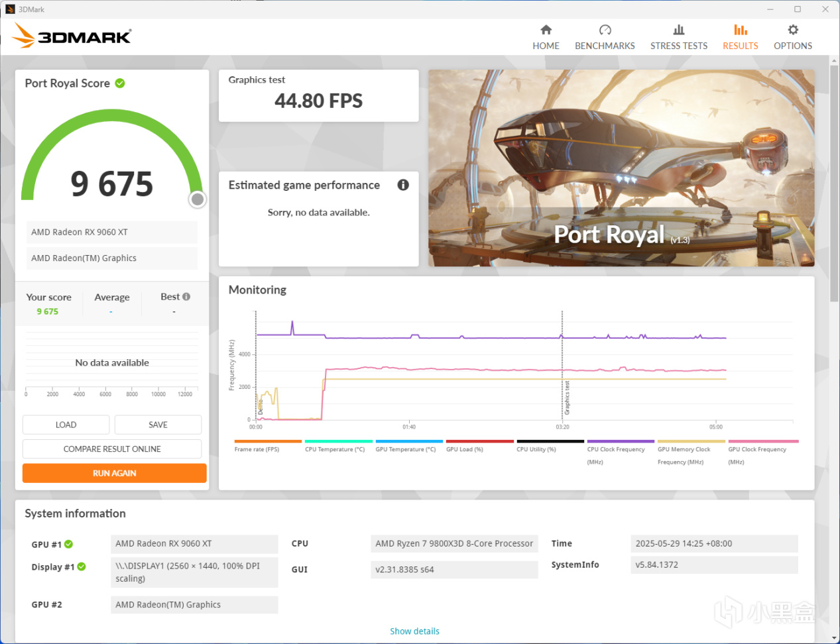Click the stress tests chart icon
The height and width of the screenshot is (644, 840).
pos(679,30)
